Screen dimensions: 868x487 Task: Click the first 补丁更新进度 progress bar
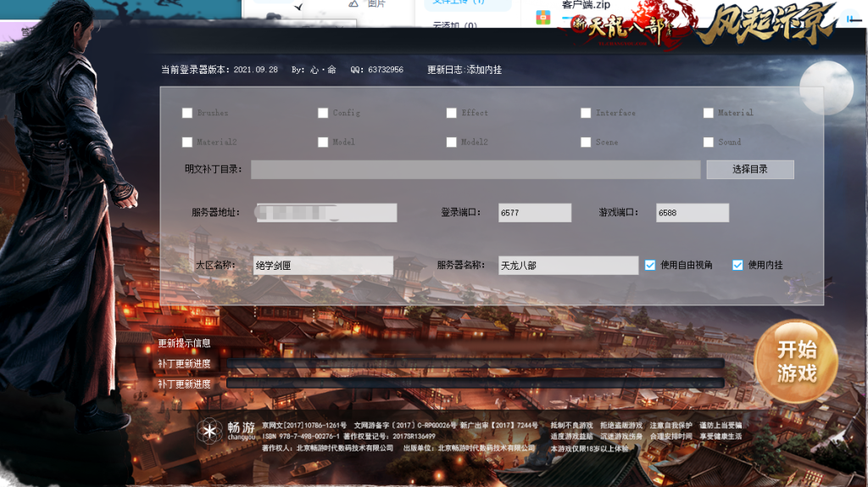point(476,363)
